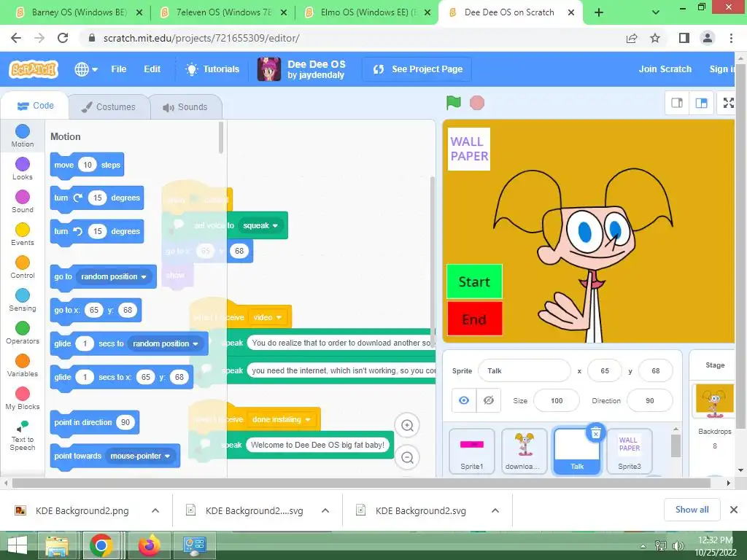Expand KDE Background2.png download options
Viewport: 747px width, 560px height.
click(155, 510)
